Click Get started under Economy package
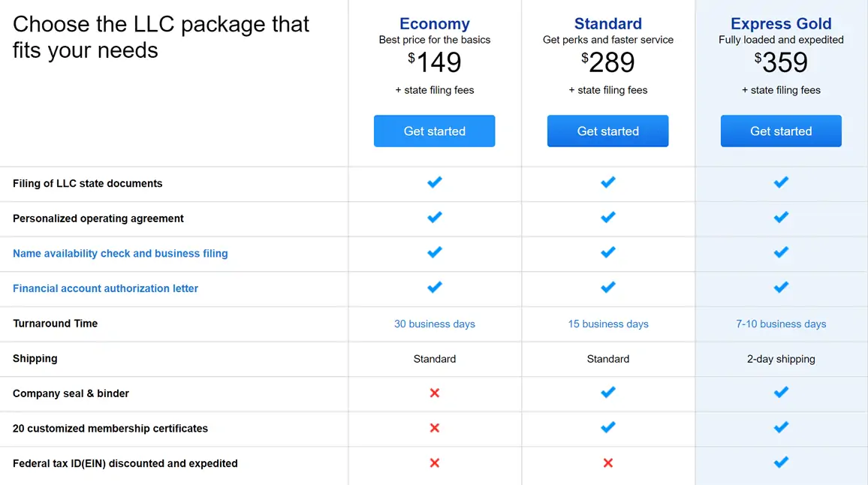 [x=434, y=131]
